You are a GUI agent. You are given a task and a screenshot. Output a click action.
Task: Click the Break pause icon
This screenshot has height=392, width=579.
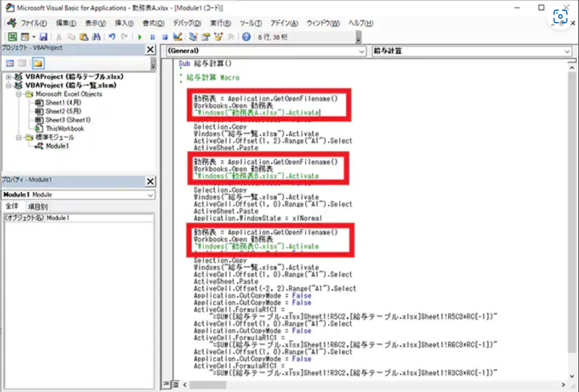tap(153, 37)
